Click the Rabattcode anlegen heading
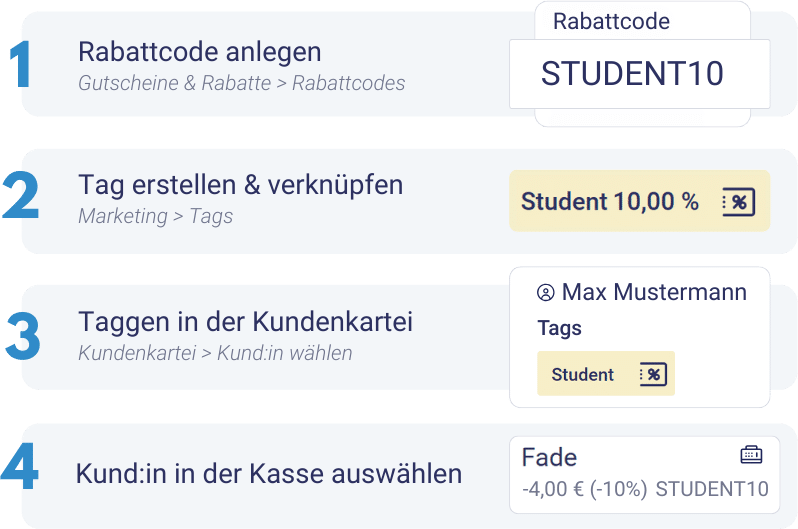 [200, 52]
